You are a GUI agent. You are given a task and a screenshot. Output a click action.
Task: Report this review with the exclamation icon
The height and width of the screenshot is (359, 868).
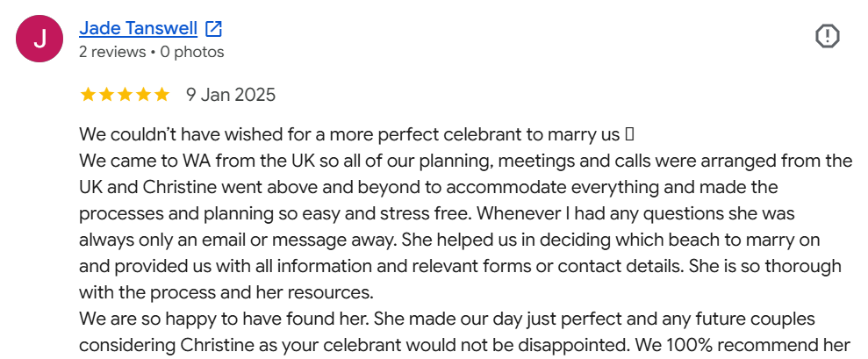pyautogui.click(x=828, y=37)
